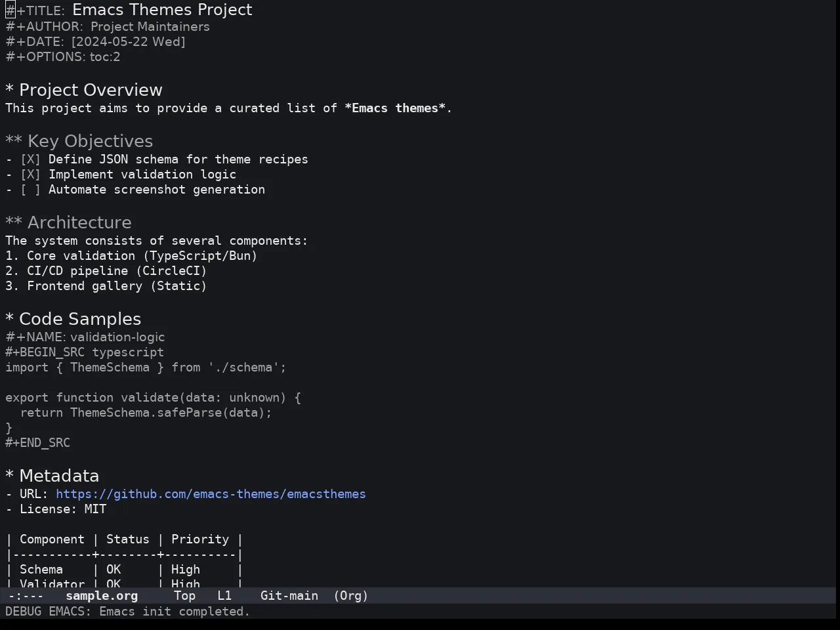Click the sentence 'The system consists of several components:'
The height and width of the screenshot is (630, 840).
(x=157, y=241)
